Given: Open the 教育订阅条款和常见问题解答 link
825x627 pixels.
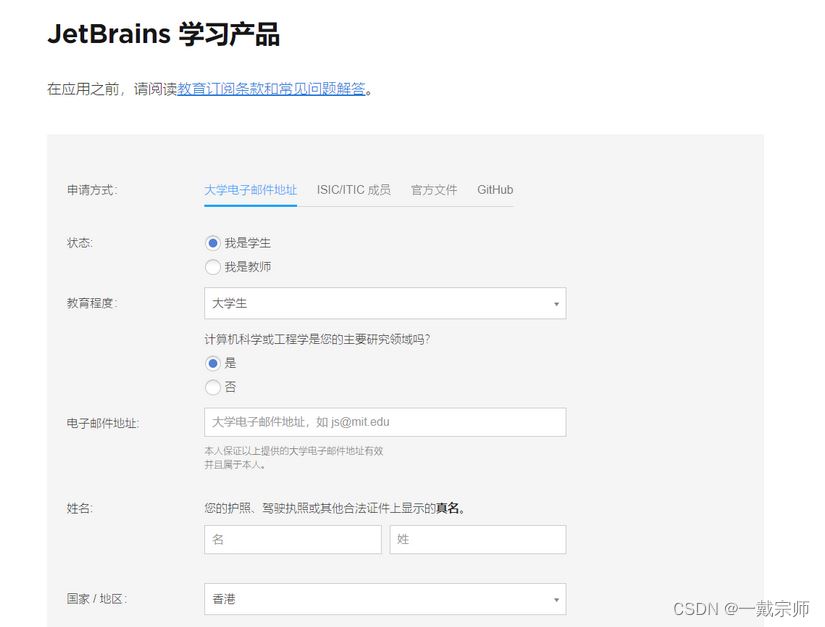Looking at the screenshot, I should [x=271, y=89].
